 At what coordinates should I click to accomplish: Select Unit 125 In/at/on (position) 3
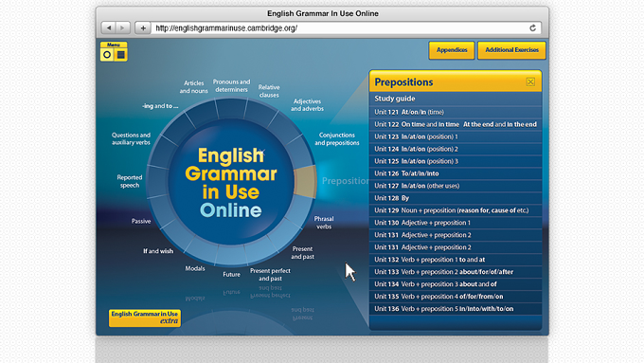(456, 161)
